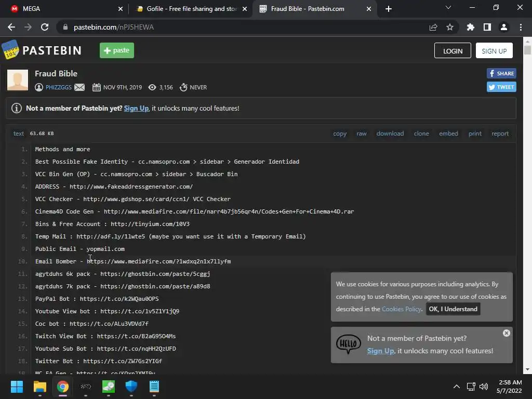This screenshot has height=399, width=532.
Task: Click the envelope message icon next to PHIZZGGS
Action: pyautogui.click(x=79, y=87)
